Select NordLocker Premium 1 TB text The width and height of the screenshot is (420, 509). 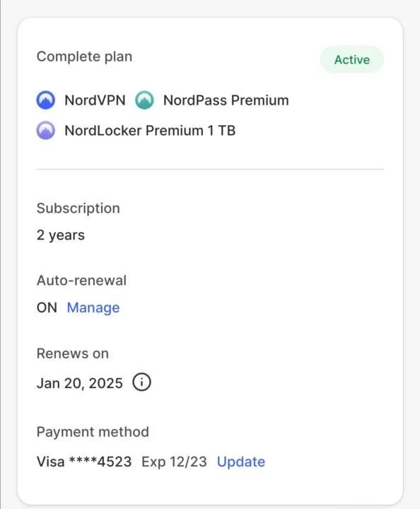click(150, 131)
